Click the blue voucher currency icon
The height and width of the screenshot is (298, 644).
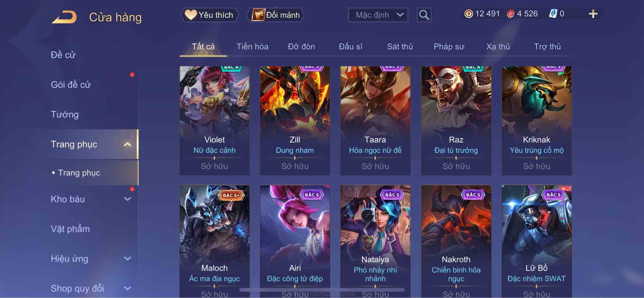tap(553, 14)
